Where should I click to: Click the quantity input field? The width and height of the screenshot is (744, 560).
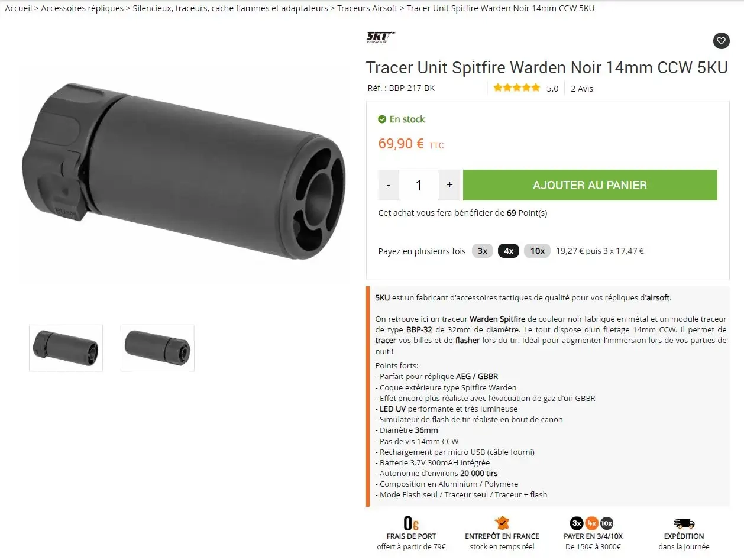click(x=419, y=185)
